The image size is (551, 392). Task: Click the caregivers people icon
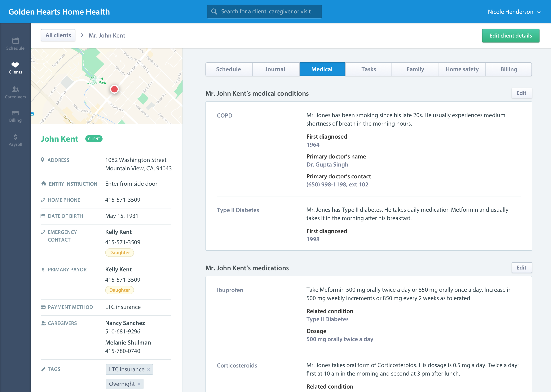point(43,323)
